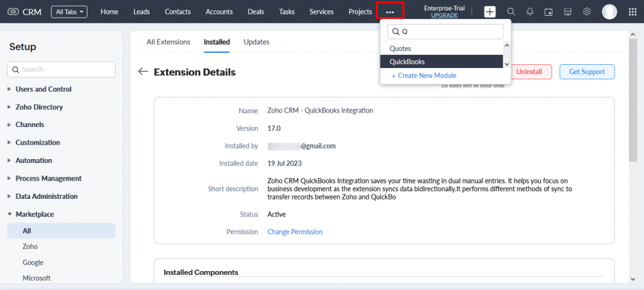Open the Setup gear icon
644x290 pixels.
click(587, 12)
